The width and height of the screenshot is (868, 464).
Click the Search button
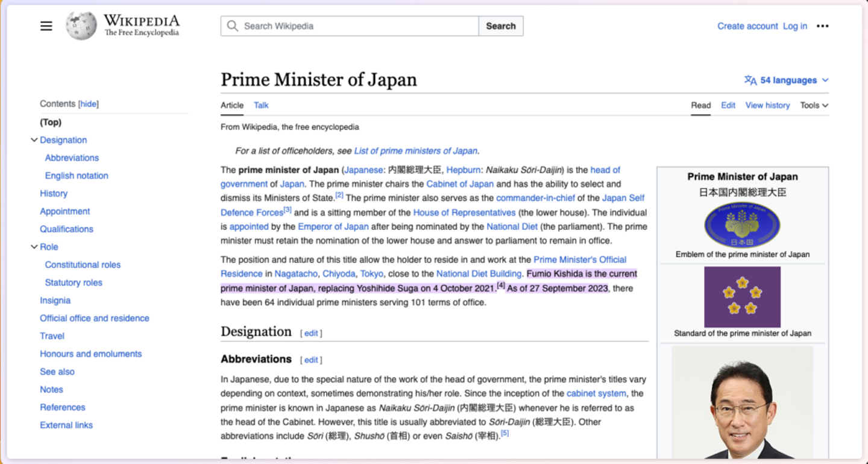(501, 26)
